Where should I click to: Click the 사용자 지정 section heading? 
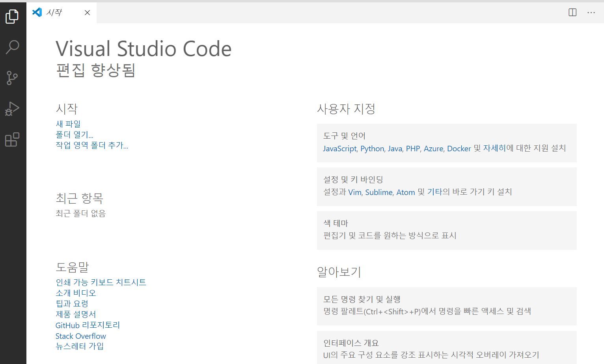coord(346,109)
